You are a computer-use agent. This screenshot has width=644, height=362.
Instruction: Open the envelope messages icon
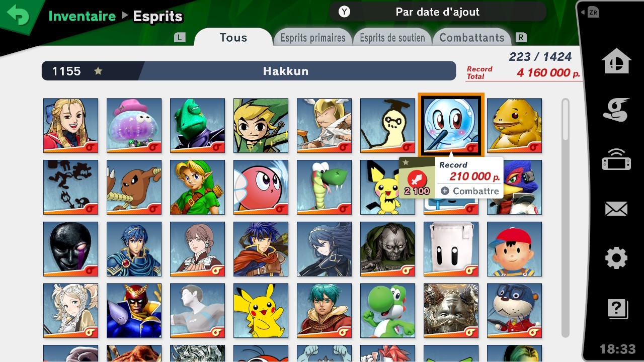click(616, 209)
